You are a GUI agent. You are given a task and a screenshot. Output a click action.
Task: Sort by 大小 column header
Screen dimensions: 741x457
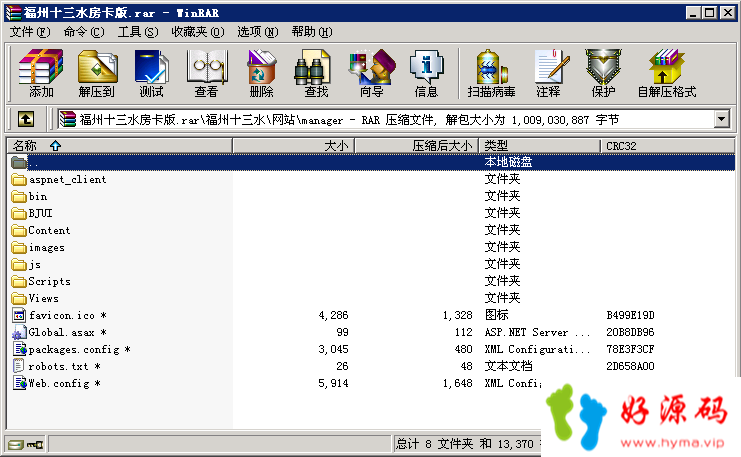point(293,146)
